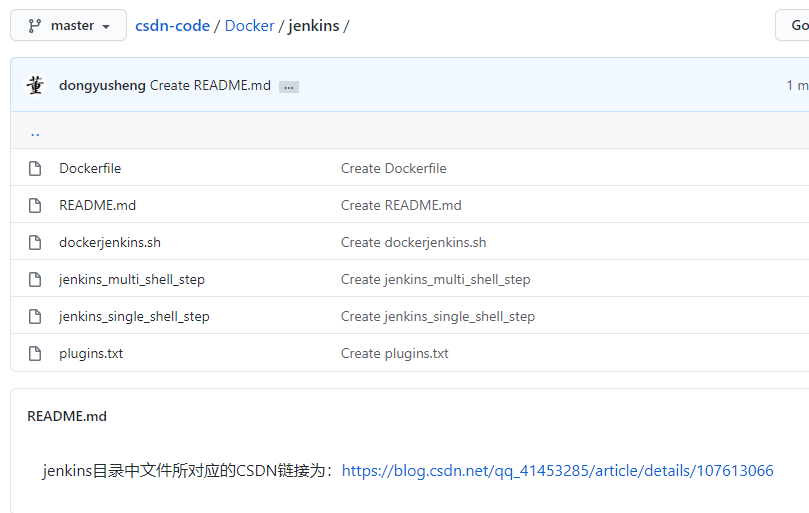Open Create jenkins_single_shell_step commit message
This screenshot has width=809, height=513.
click(438, 316)
